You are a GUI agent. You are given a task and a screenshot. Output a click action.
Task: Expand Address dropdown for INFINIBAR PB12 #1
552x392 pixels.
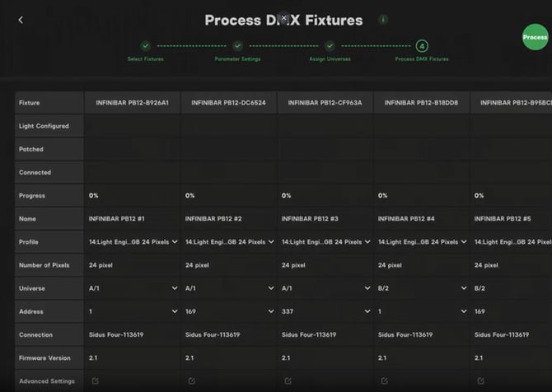tap(174, 311)
